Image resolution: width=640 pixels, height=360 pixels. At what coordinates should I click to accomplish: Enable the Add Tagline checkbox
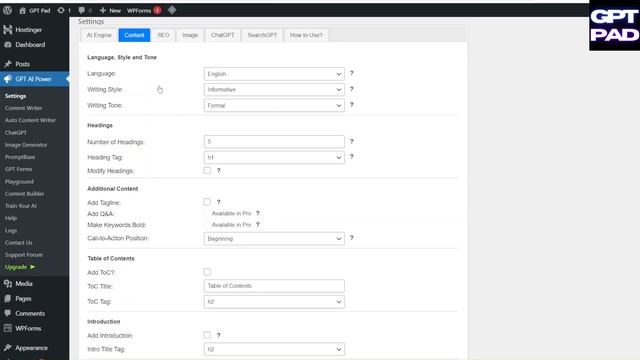point(207,202)
